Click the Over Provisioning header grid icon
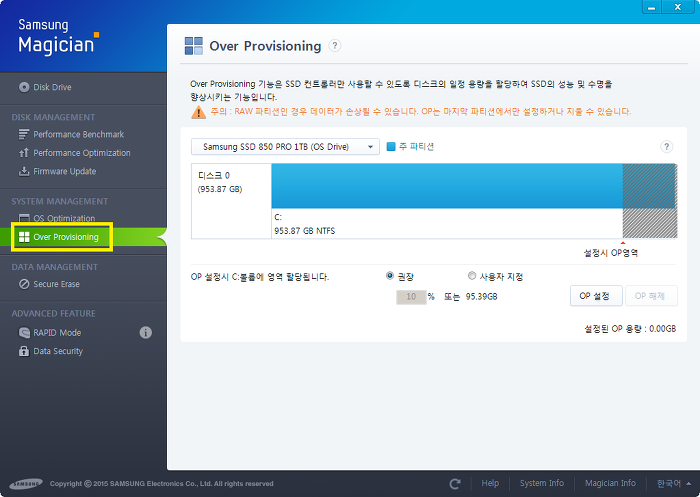Screen dimensions: 700x497 click(194, 46)
